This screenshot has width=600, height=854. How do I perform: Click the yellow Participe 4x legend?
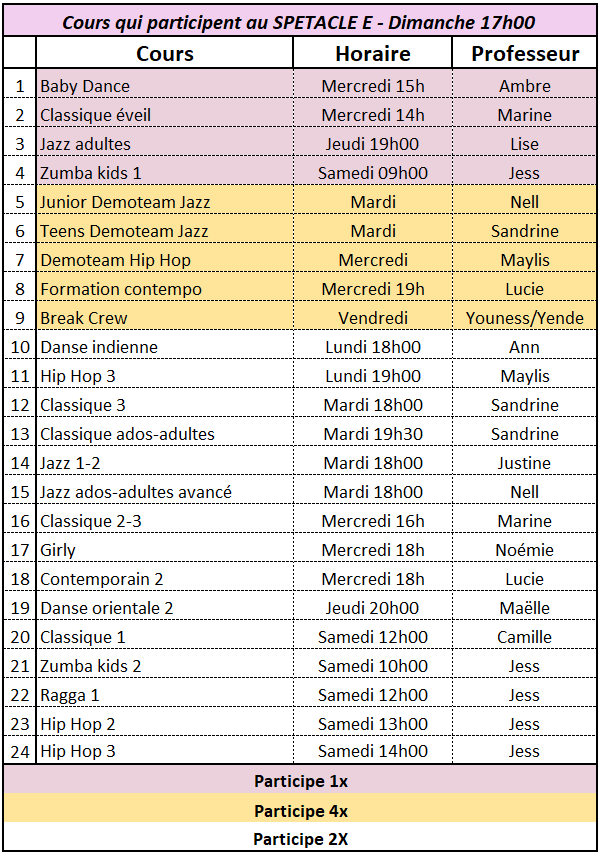300,810
